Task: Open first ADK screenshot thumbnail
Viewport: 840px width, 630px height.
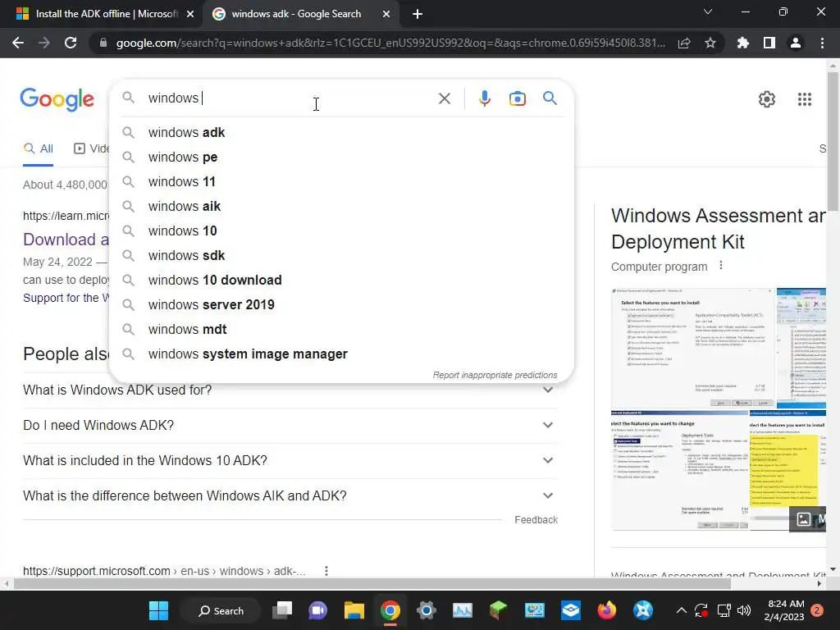Action: 692,348
